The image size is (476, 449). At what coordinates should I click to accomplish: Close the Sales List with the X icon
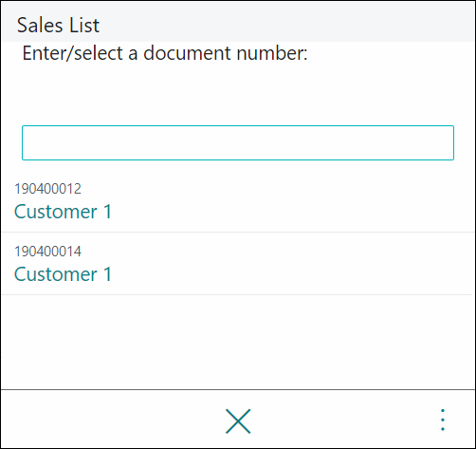[x=238, y=421]
